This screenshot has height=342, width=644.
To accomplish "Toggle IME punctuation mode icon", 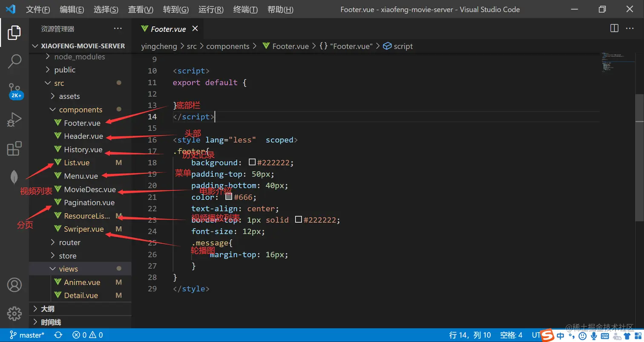I will 572,336.
